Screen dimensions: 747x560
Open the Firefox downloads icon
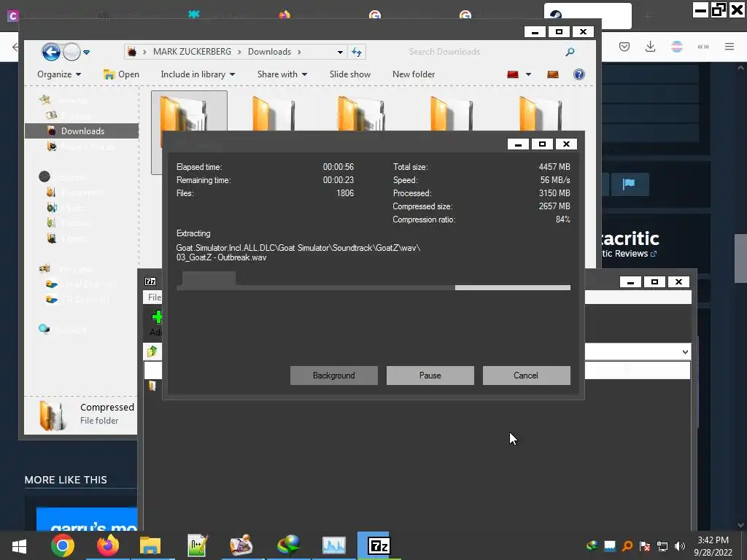[x=650, y=47]
